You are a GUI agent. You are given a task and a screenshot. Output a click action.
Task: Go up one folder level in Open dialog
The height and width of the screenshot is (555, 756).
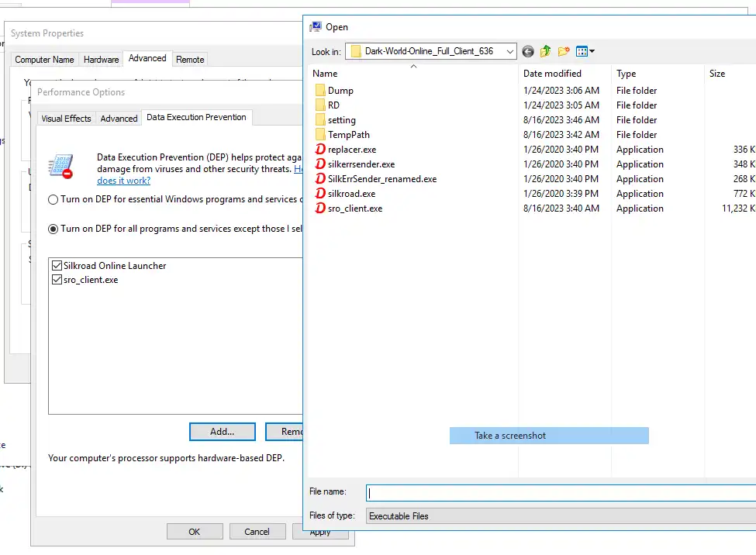point(545,52)
